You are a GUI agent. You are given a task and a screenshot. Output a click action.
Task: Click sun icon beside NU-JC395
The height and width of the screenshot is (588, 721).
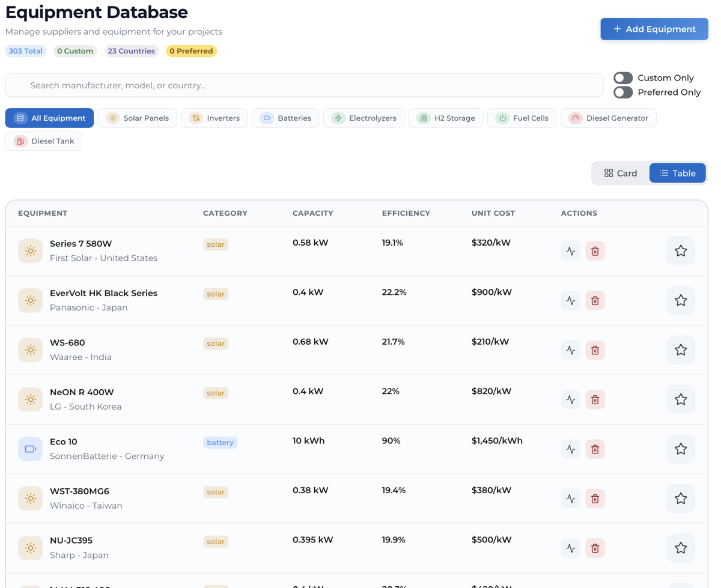click(30, 548)
